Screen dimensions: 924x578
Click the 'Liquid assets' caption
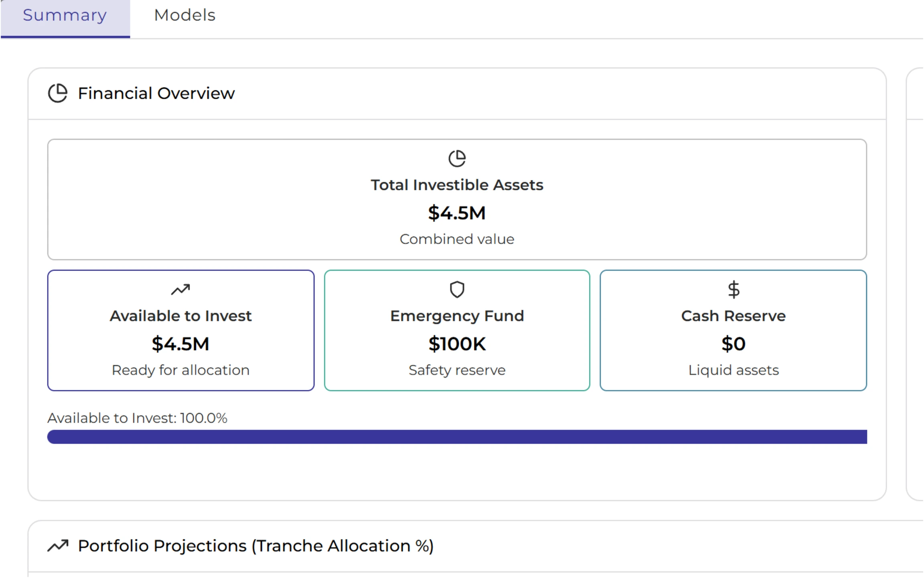click(734, 370)
